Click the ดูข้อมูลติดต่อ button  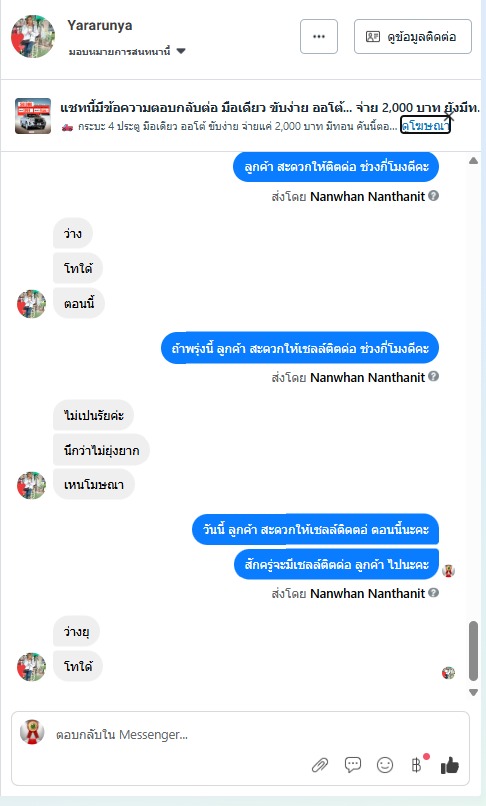pyautogui.click(x=412, y=36)
